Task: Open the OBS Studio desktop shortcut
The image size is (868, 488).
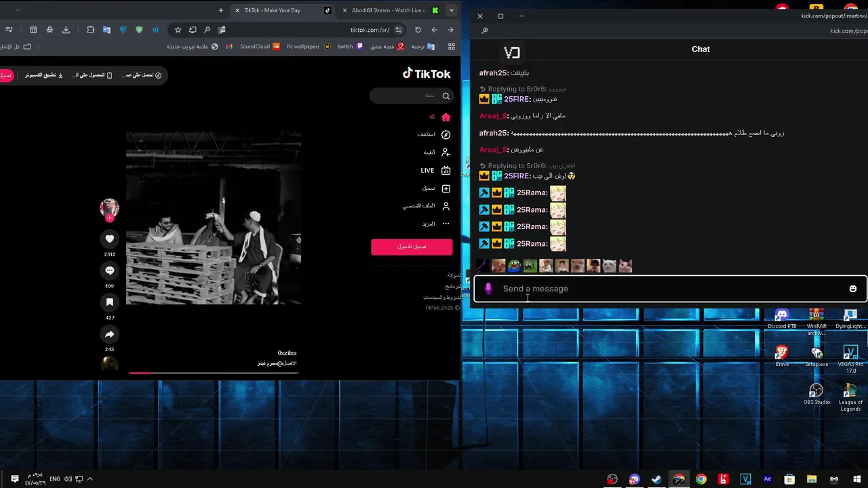Action: [x=816, y=394]
